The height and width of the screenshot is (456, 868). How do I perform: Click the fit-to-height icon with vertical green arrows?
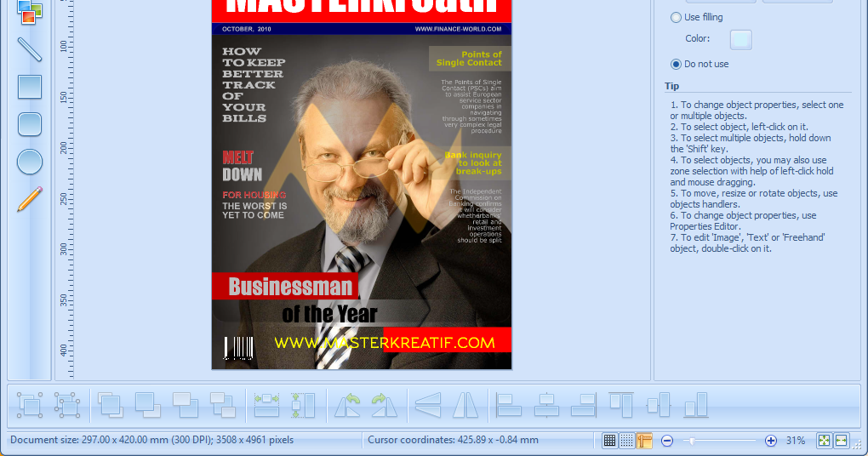pos(303,405)
